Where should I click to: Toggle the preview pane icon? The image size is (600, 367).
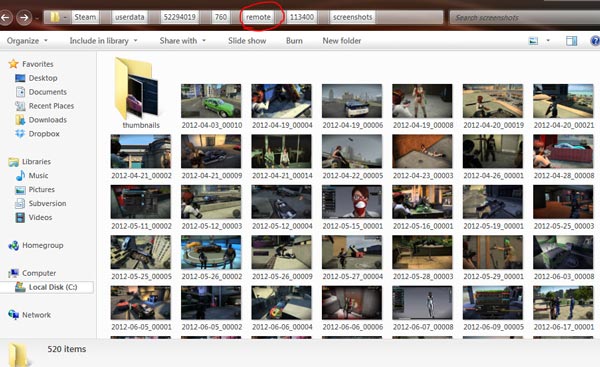click(571, 41)
